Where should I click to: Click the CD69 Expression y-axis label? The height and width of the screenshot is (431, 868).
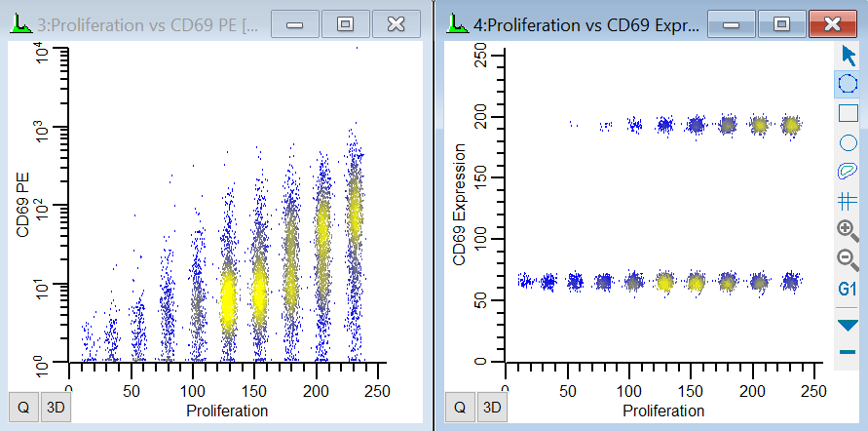point(458,205)
